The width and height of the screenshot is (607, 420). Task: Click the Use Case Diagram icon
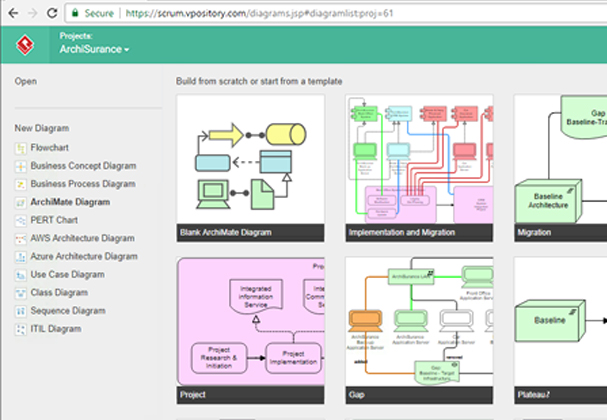(21, 275)
